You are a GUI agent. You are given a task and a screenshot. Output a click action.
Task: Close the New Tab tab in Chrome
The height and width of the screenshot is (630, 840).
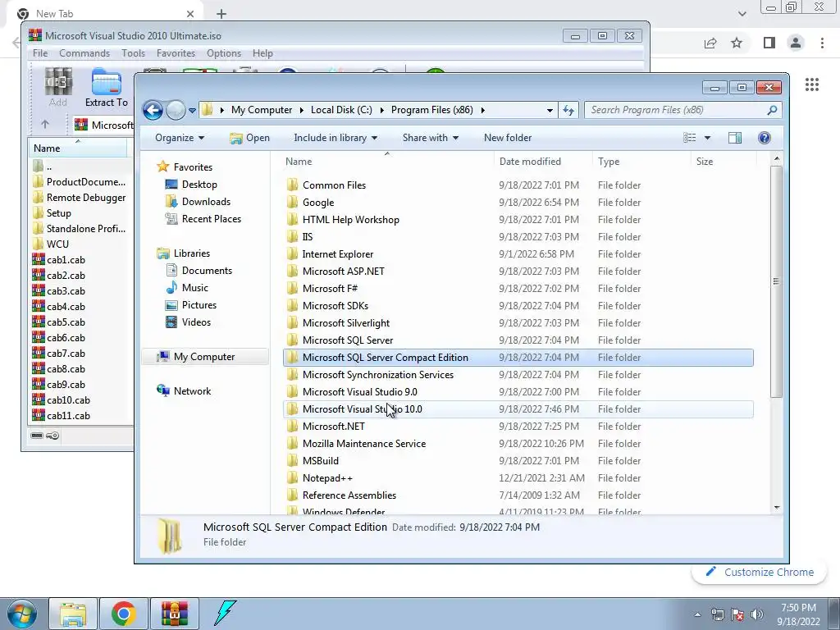pyautogui.click(x=190, y=14)
